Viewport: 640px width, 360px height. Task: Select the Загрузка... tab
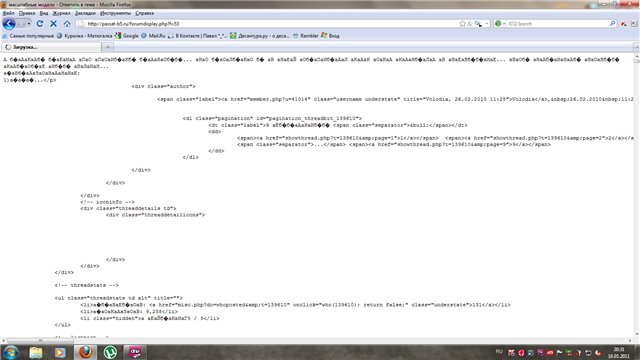(x=51, y=47)
